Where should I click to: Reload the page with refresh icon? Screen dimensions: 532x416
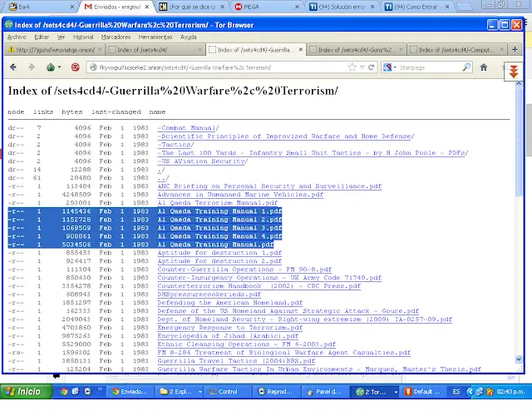coord(372,67)
